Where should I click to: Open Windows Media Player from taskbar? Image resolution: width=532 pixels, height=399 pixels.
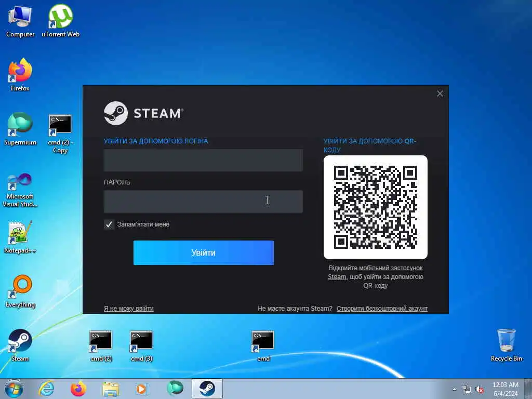pyautogui.click(x=142, y=389)
